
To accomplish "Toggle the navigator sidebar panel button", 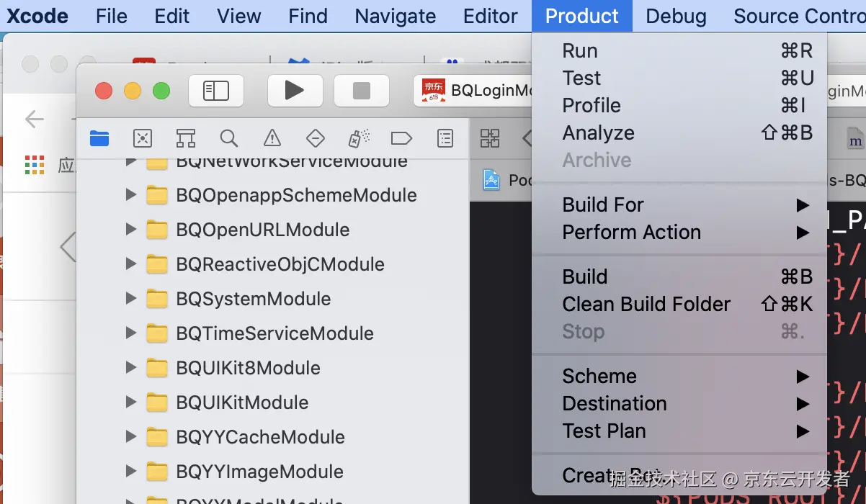I will 216,90.
